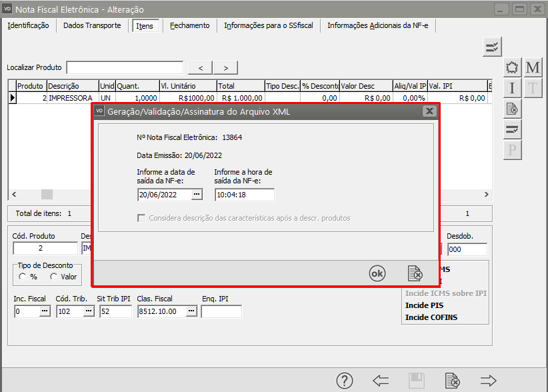Open Inc. Fiscal lookup ellipsis button
The width and height of the screenshot is (548, 392).
coord(44,311)
